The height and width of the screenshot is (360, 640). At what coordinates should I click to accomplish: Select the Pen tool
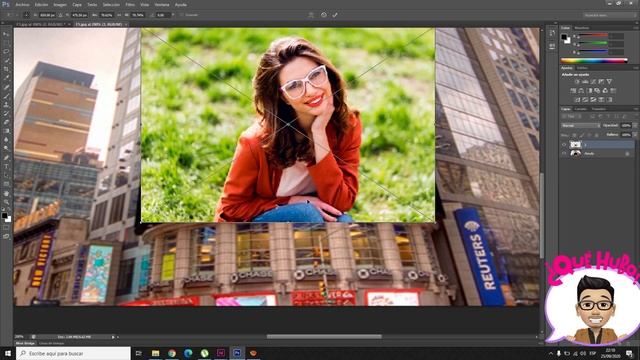[x=6, y=158]
